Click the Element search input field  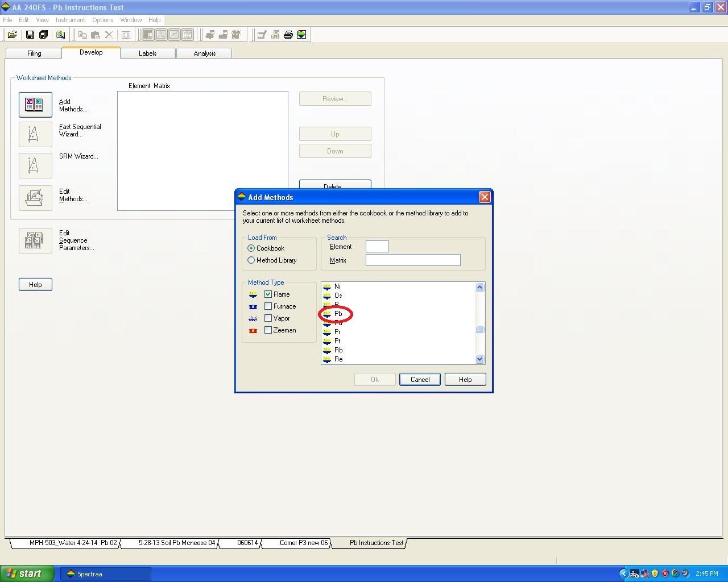click(x=377, y=247)
